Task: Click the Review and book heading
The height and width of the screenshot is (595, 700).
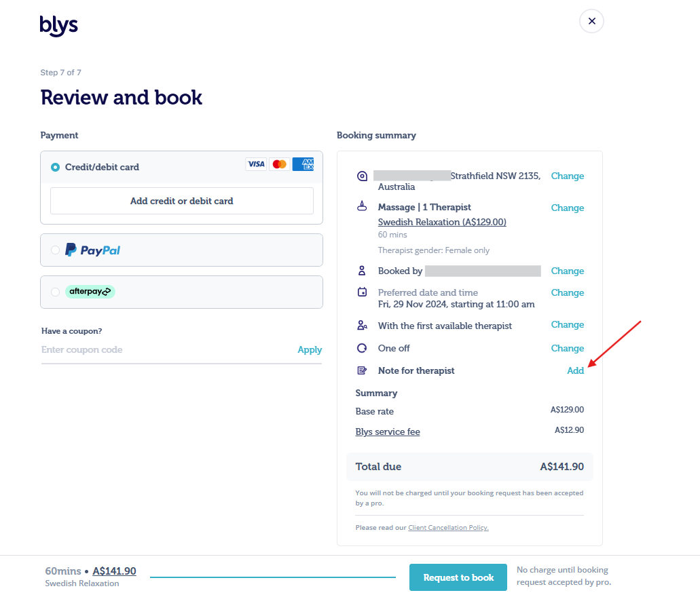Action: point(122,97)
